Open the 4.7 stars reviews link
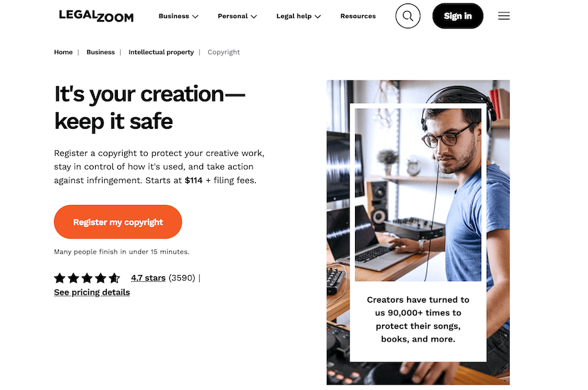 (148, 278)
